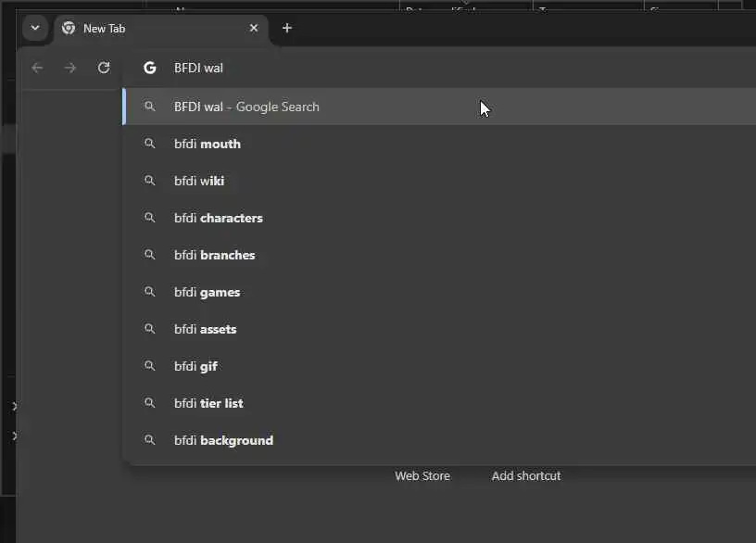The width and height of the screenshot is (756, 543).
Task: Expand the tab search dropdown arrow
Action: (x=35, y=28)
